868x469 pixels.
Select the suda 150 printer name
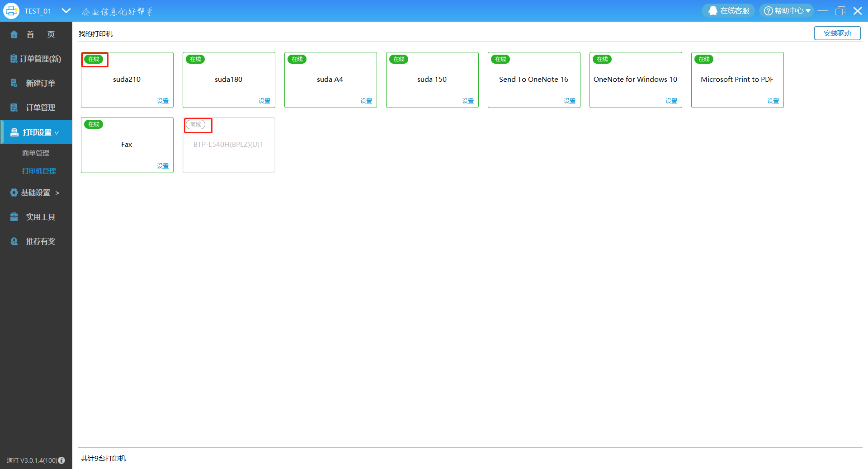432,80
